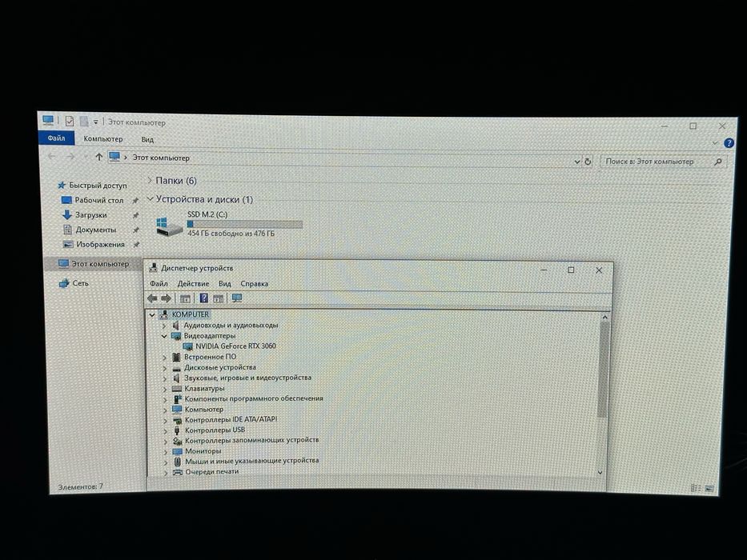Open the Компьютер ribbon tab
The height and width of the screenshot is (560, 747).
click(x=103, y=138)
